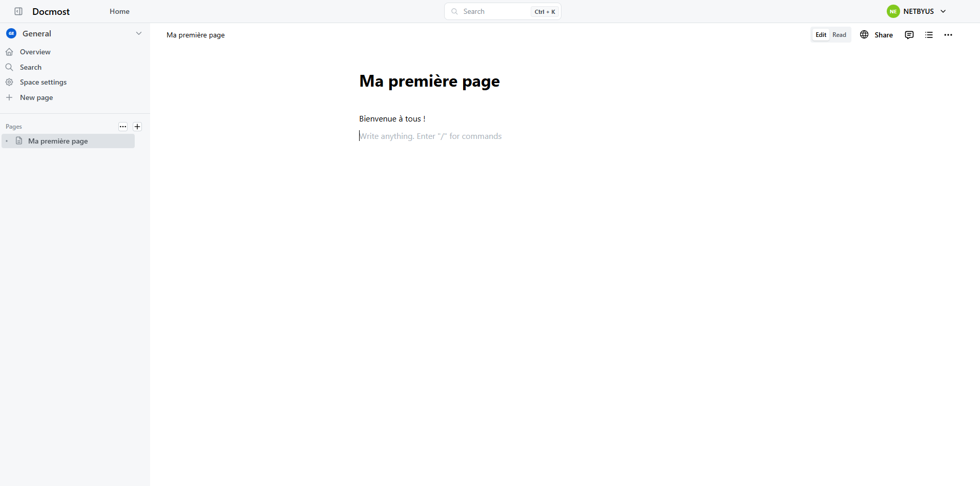Show the table of contents icon
The height and width of the screenshot is (486, 980).
929,35
